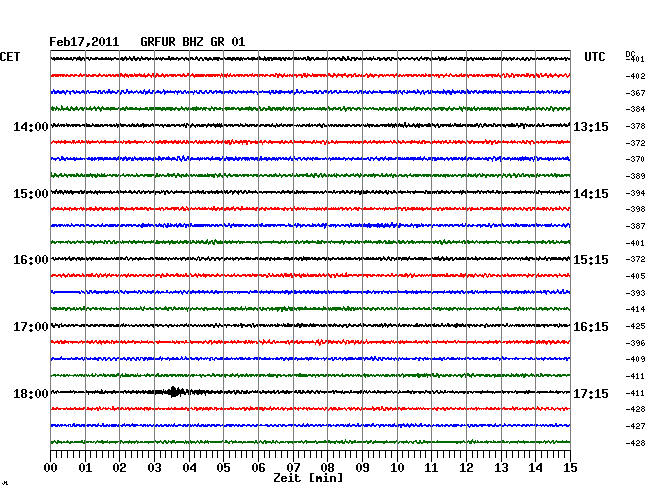
Task: Click the 14:15 UTC time label
Action: (591, 194)
